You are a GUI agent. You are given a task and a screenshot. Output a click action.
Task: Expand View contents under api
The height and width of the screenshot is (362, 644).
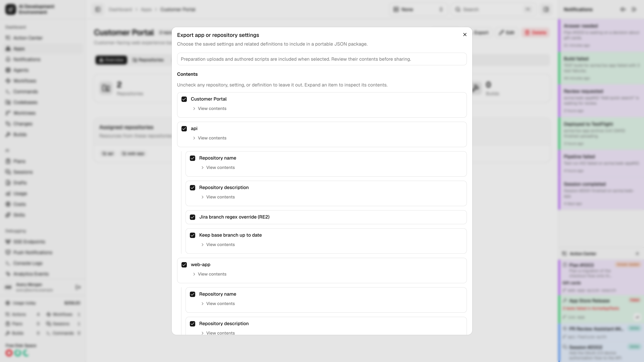[209, 138]
